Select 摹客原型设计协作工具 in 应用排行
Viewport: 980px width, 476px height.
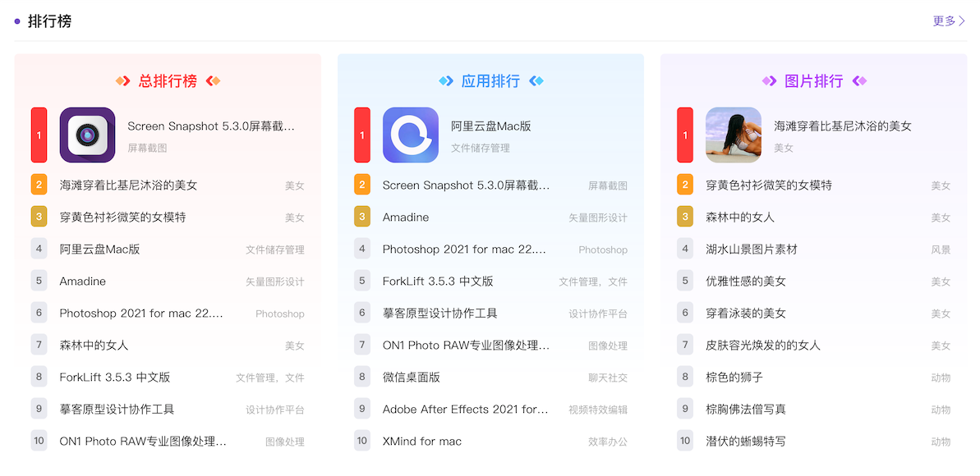pos(440,314)
